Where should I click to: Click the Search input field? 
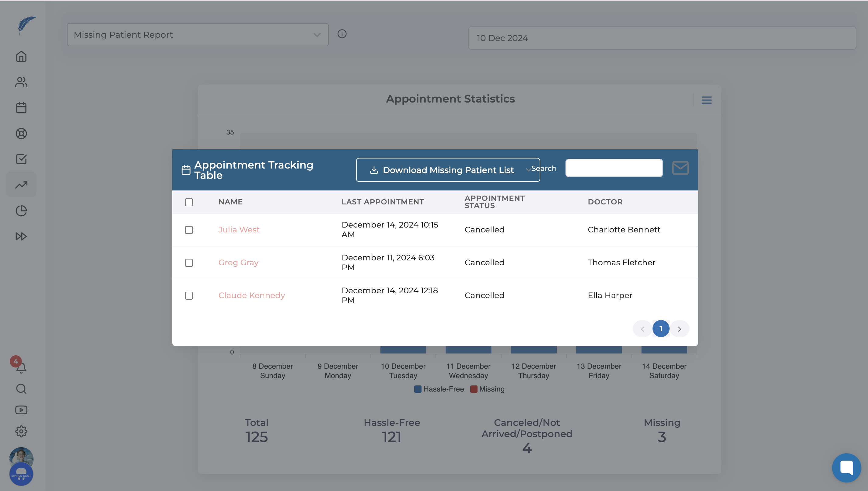(x=614, y=168)
